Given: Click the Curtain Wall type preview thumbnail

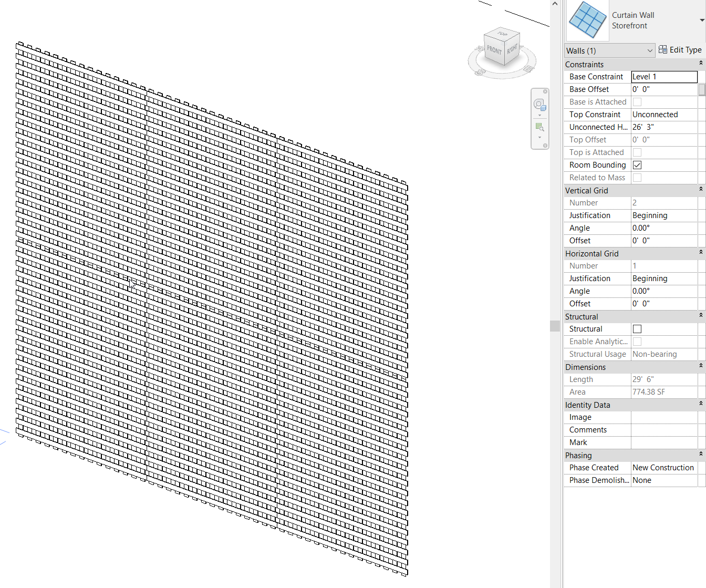Looking at the screenshot, I should tap(588, 20).
